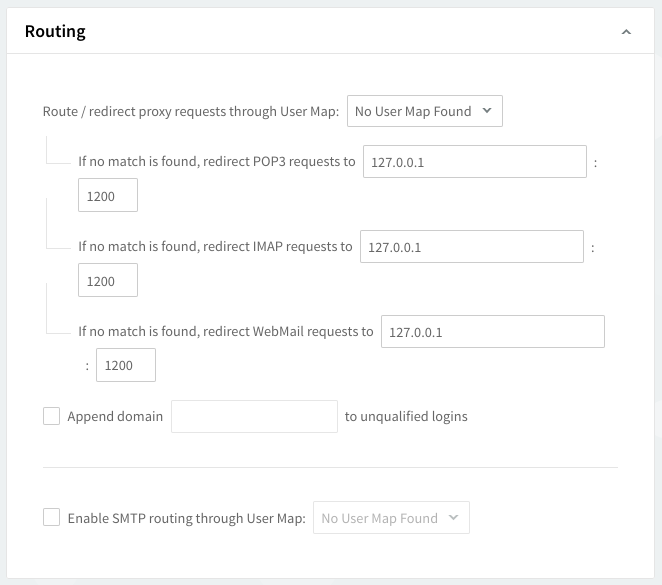This screenshot has width=662, height=585.
Task: Open the proxy requests User Map dropdown
Action: pyautogui.click(x=424, y=111)
